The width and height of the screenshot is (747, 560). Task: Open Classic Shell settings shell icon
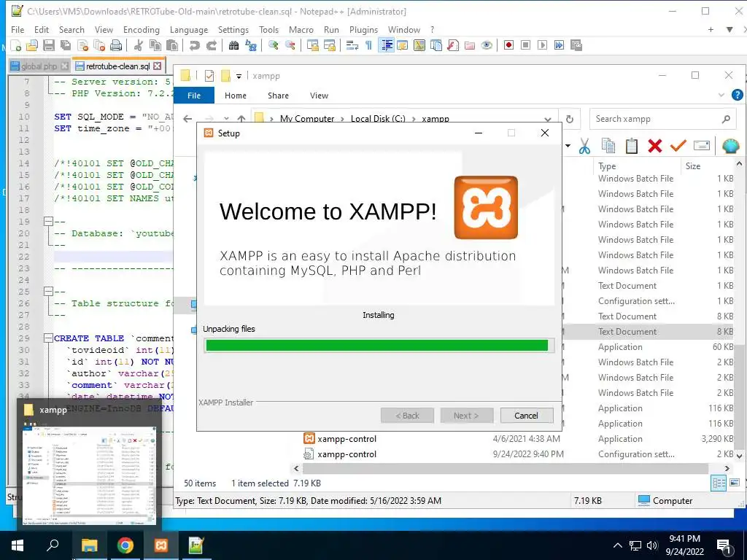point(730,146)
